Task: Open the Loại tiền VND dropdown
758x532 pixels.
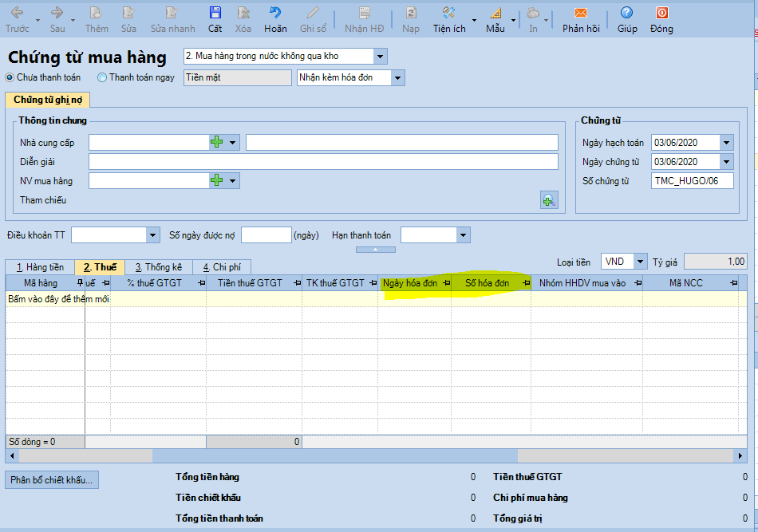Action: coord(640,262)
